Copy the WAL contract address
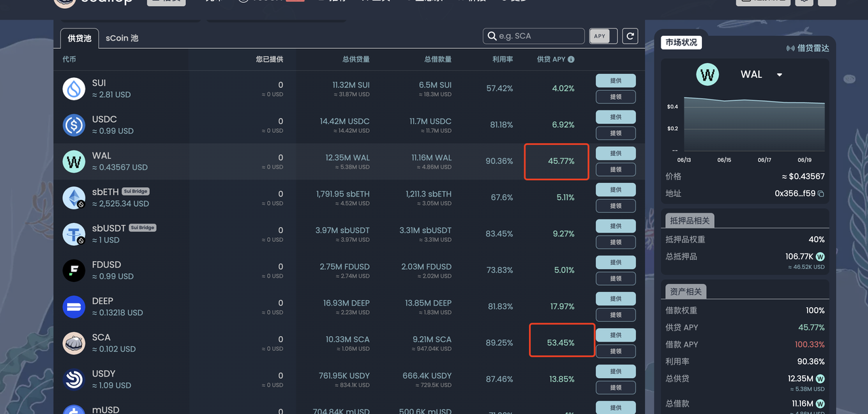868x414 pixels. (821, 194)
